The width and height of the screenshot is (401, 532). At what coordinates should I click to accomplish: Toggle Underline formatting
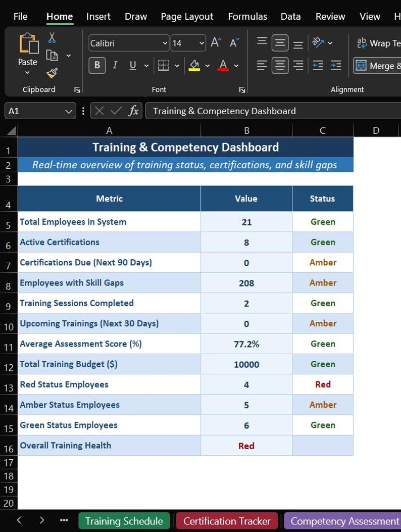(x=133, y=65)
